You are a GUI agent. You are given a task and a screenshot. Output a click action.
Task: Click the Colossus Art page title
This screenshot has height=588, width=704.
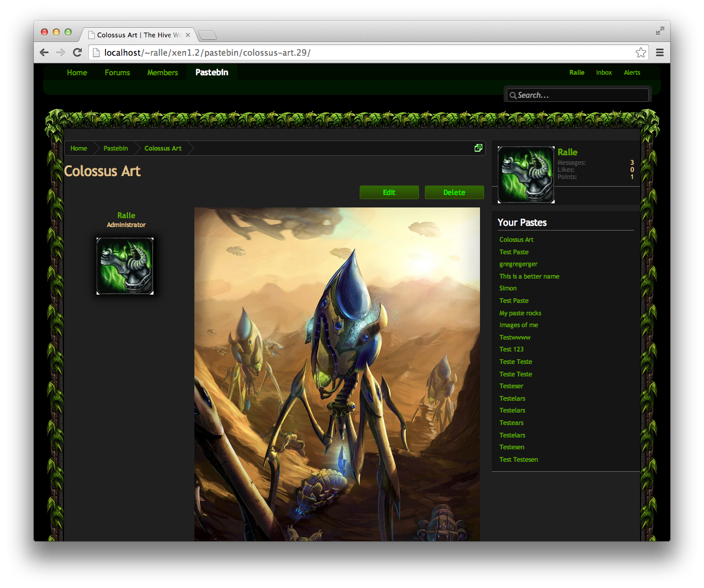(103, 171)
